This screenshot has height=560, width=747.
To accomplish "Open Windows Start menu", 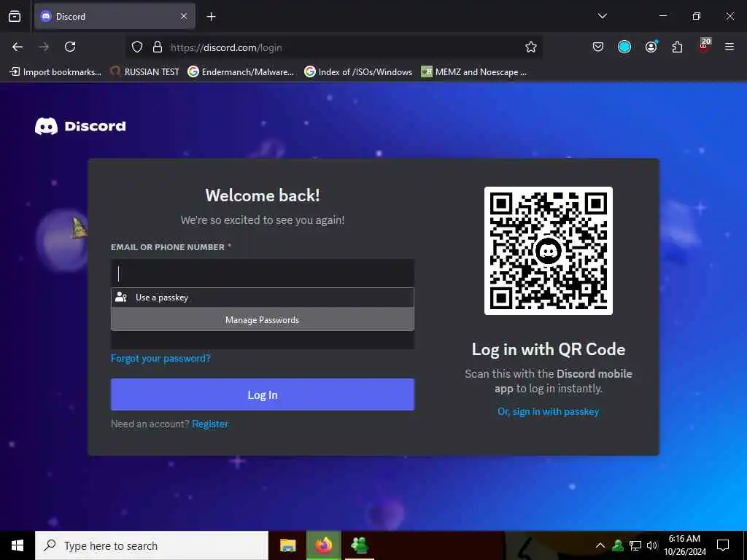I will [x=18, y=545].
